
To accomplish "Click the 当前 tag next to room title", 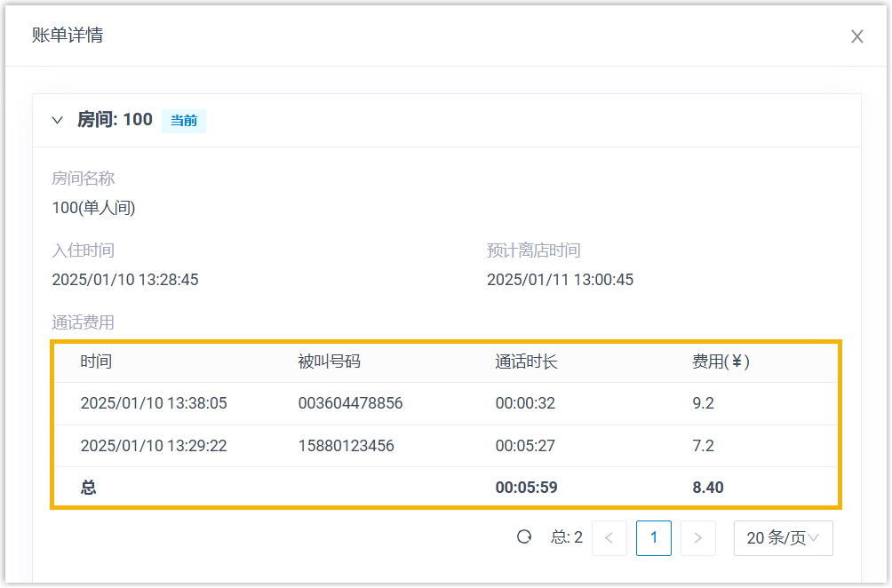I will (184, 121).
